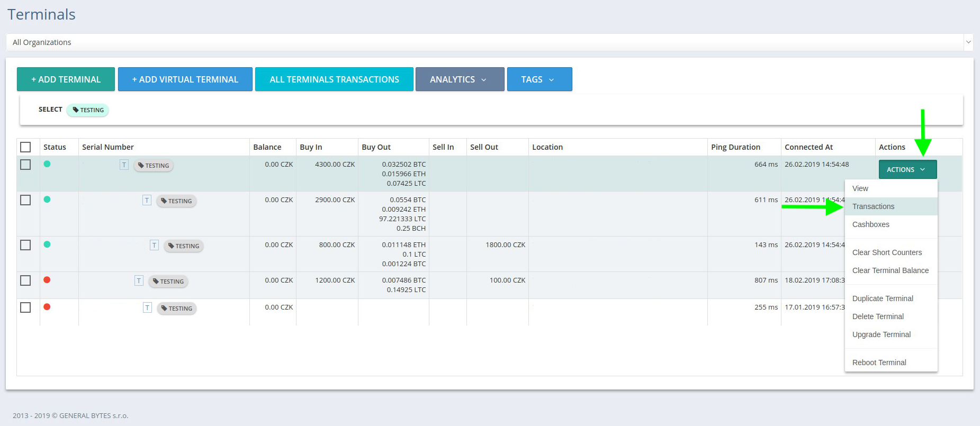This screenshot has width=980, height=426.
Task: Click the + ADD TERMINAL button
Action: (x=66, y=79)
